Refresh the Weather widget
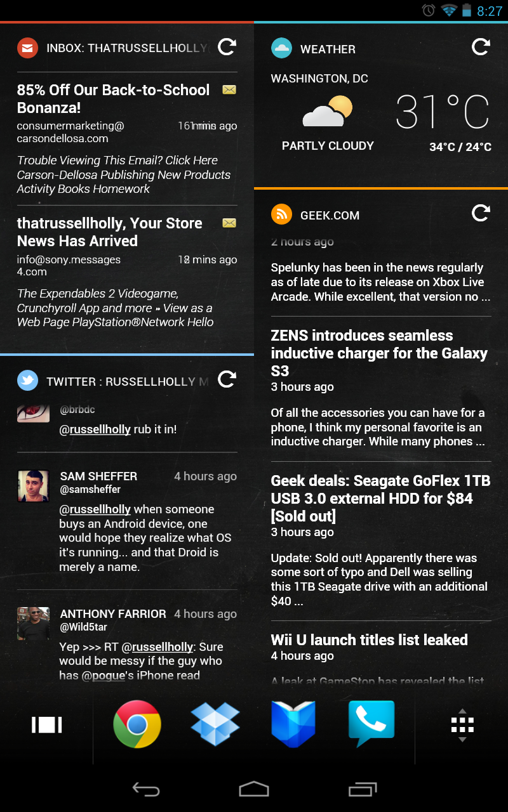The image size is (508, 812). (481, 47)
